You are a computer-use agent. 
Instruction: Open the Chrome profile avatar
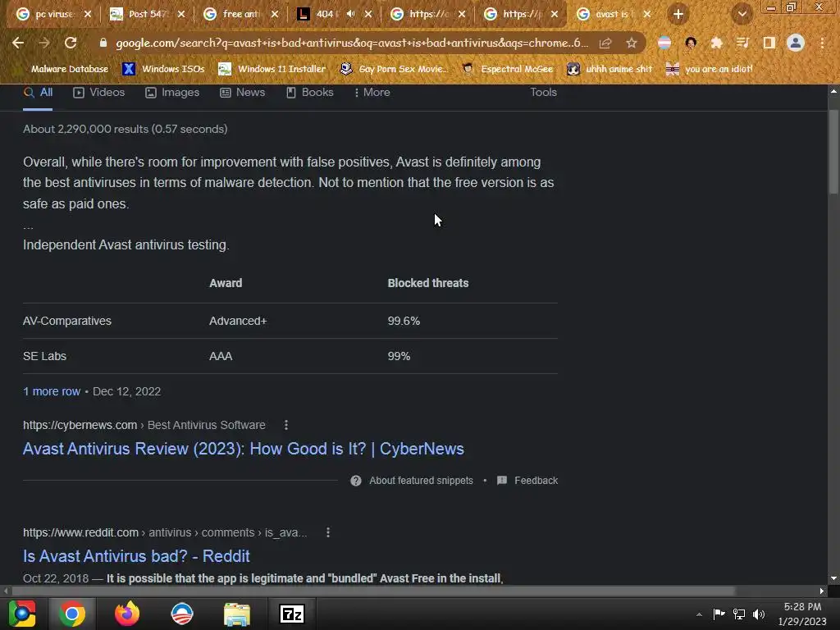[796, 43]
